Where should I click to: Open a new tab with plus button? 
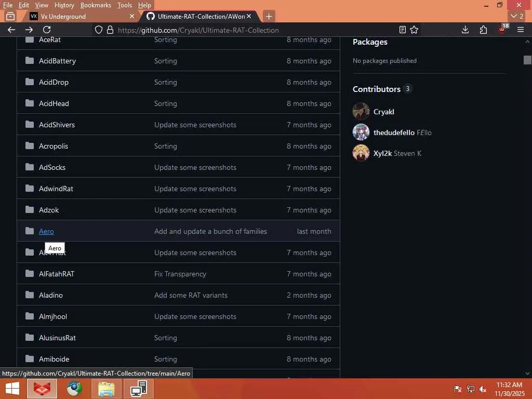click(269, 16)
